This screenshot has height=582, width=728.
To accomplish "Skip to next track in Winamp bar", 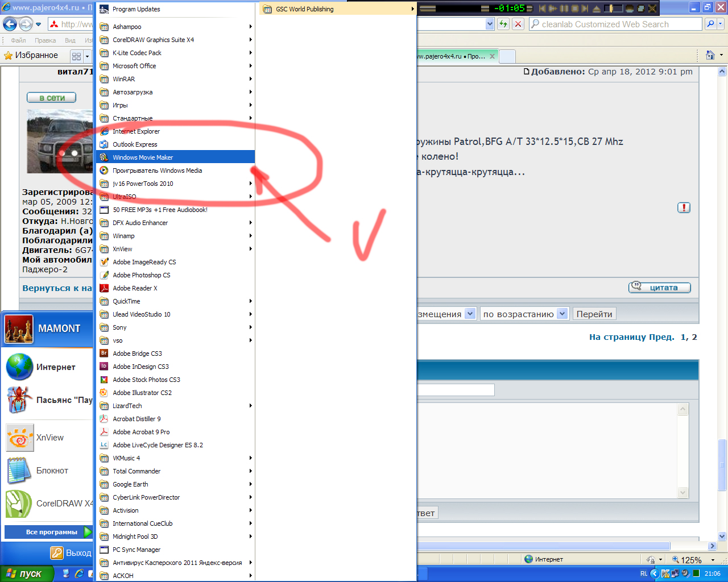I will (586, 9).
